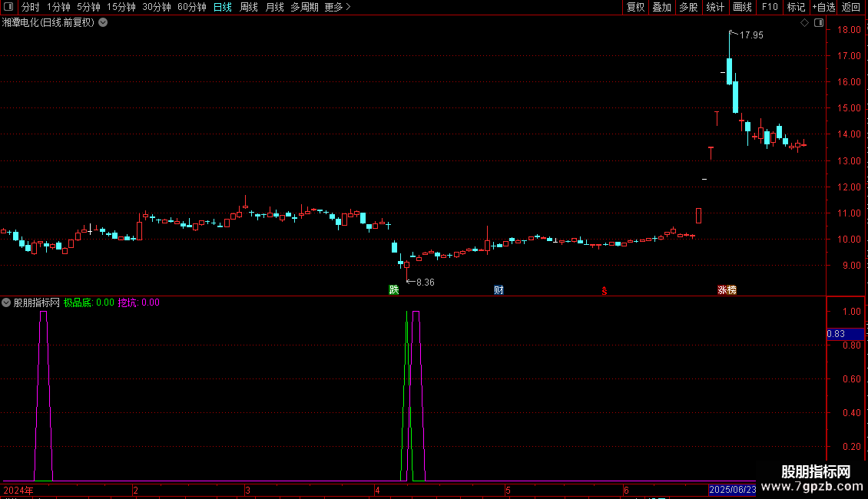
Task: Click the blue 财 financial marker
Action: click(x=499, y=290)
